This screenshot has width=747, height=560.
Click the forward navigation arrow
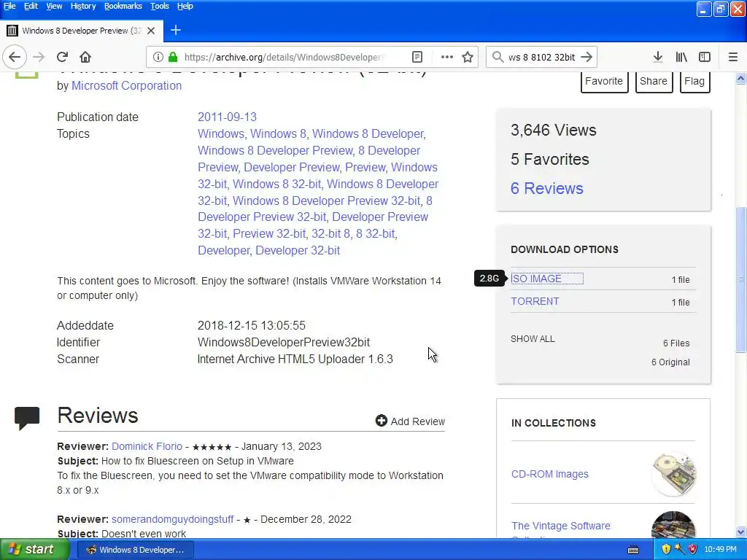click(x=39, y=57)
